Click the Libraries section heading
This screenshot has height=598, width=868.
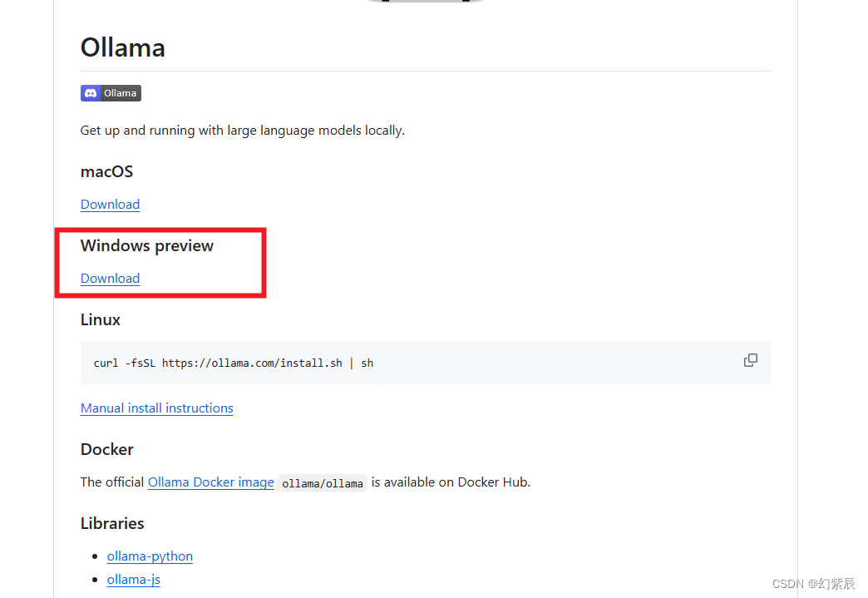point(112,524)
